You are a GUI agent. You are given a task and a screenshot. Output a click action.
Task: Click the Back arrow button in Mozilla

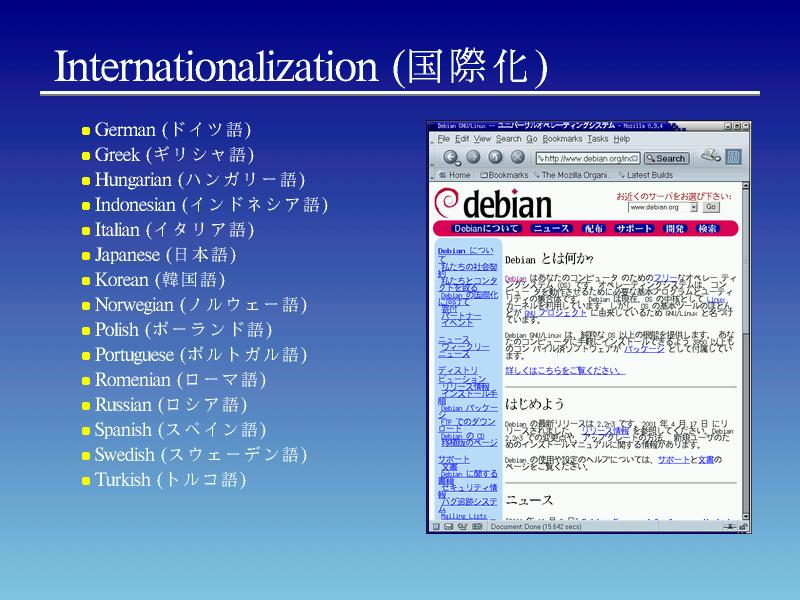tap(449, 157)
